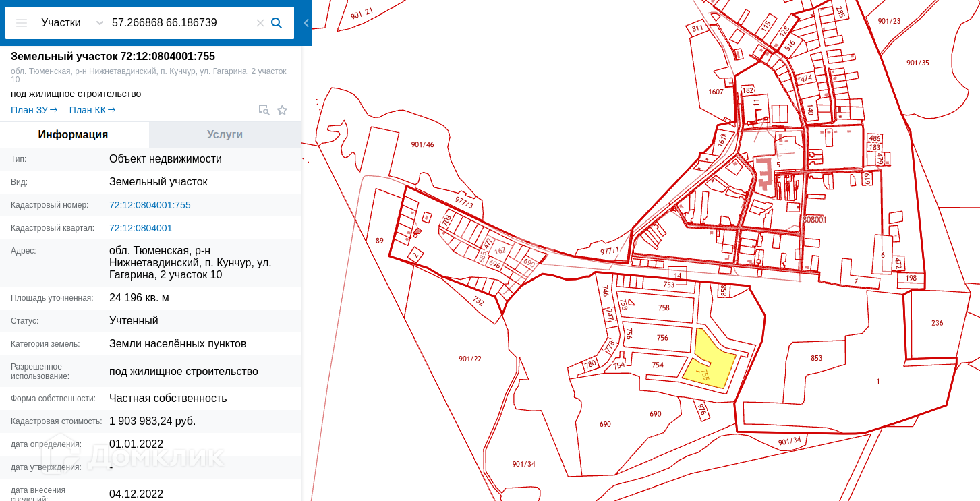The image size is (980, 501).
Task: Click the find-on-map icon
Action: click(264, 110)
